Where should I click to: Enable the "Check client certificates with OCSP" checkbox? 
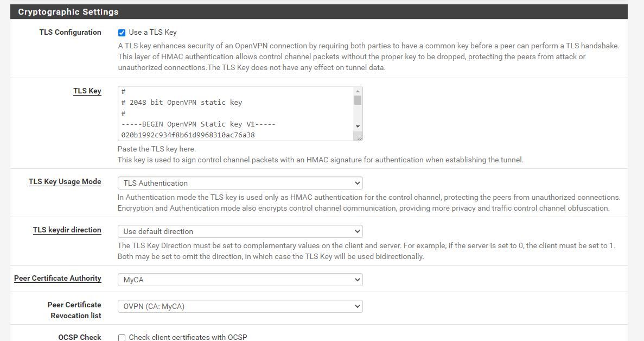pos(122,337)
